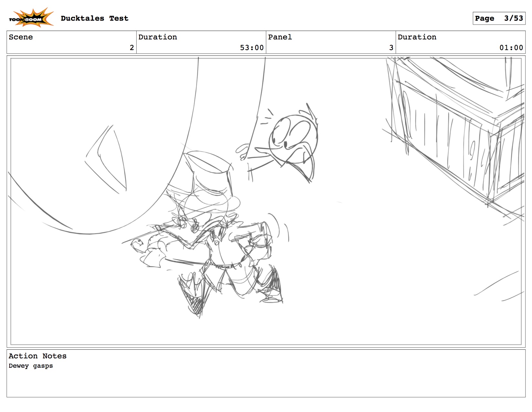Click the Page 3/53 indicator box
This screenshot has height=412, width=532.
pyautogui.click(x=498, y=18)
